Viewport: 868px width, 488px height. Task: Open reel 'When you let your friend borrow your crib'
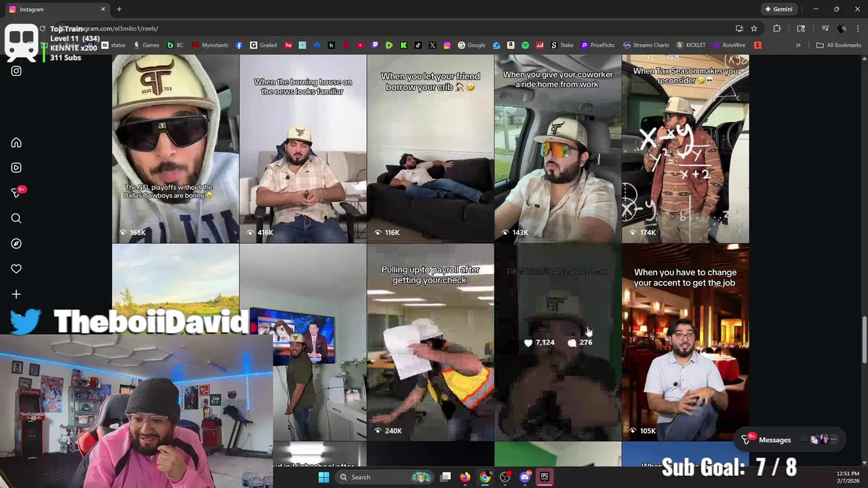[x=431, y=149]
